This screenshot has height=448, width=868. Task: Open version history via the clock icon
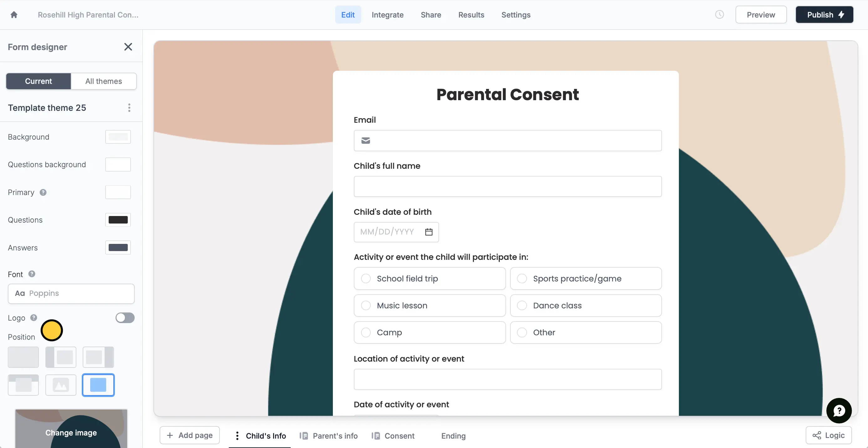719,14
